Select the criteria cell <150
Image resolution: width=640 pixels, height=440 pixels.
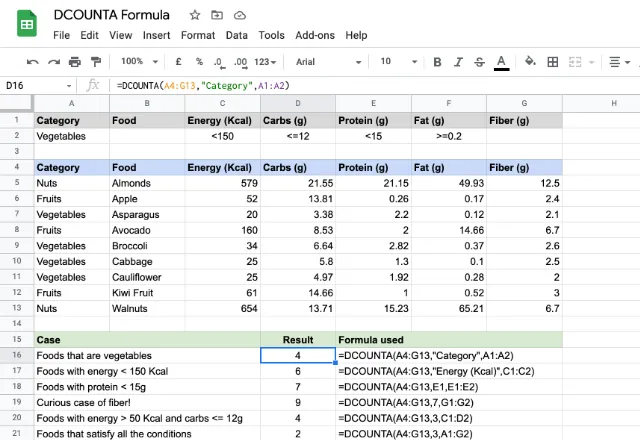[x=222, y=136]
